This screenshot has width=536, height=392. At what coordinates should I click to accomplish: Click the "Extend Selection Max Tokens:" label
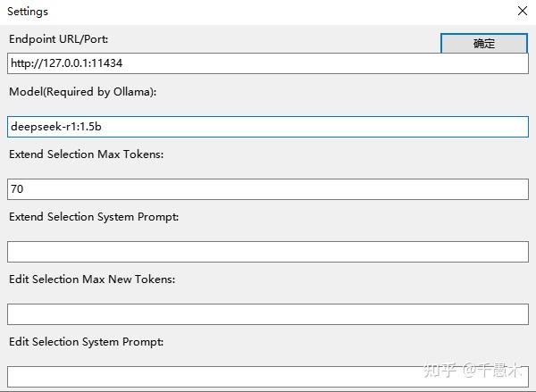(x=87, y=154)
